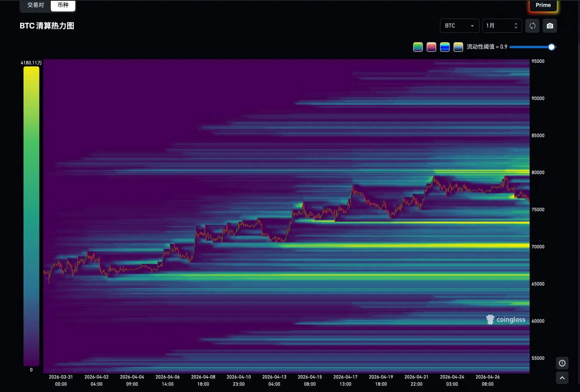
Task: Click the 55000 price axis label
Action: pyautogui.click(x=538, y=358)
